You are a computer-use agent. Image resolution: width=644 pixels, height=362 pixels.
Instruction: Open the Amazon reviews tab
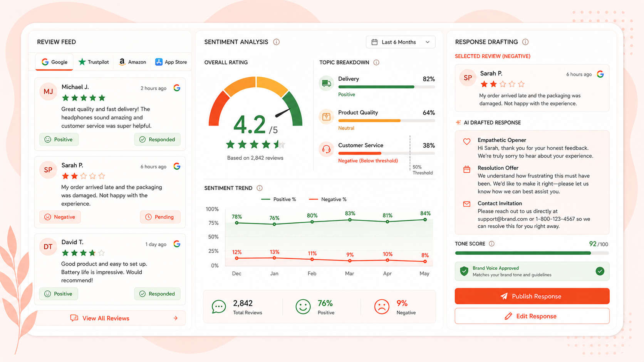132,62
